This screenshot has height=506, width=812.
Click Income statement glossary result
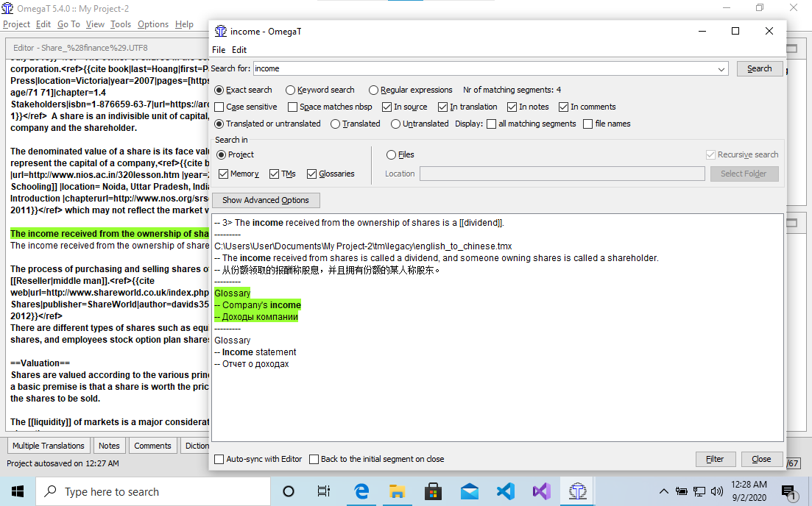[x=255, y=352]
